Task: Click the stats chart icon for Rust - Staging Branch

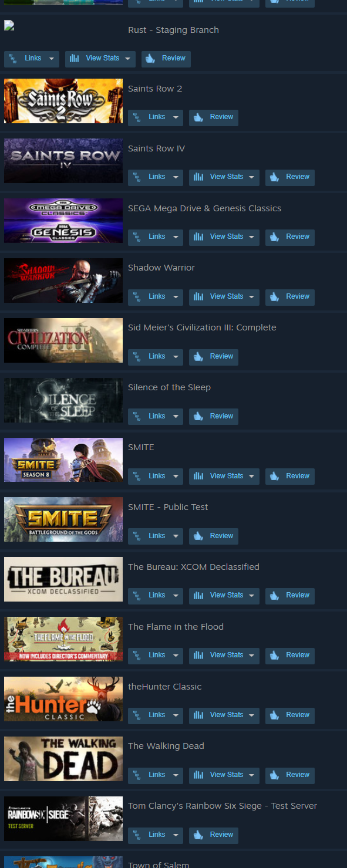Action: point(75,59)
